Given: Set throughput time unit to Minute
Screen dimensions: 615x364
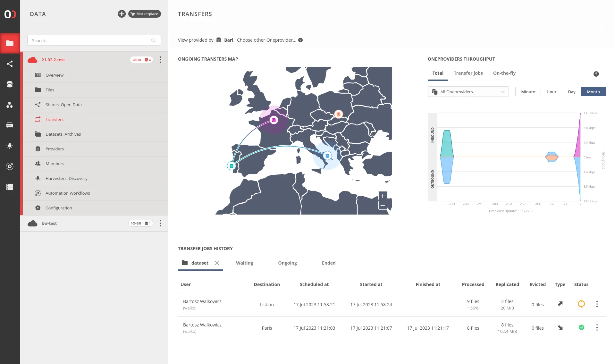Looking at the screenshot, I should pyautogui.click(x=528, y=92).
